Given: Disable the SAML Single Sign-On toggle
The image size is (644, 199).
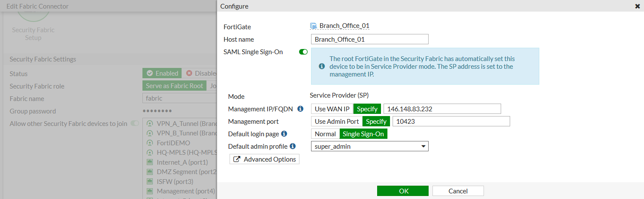Looking at the screenshot, I should (x=303, y=52).
